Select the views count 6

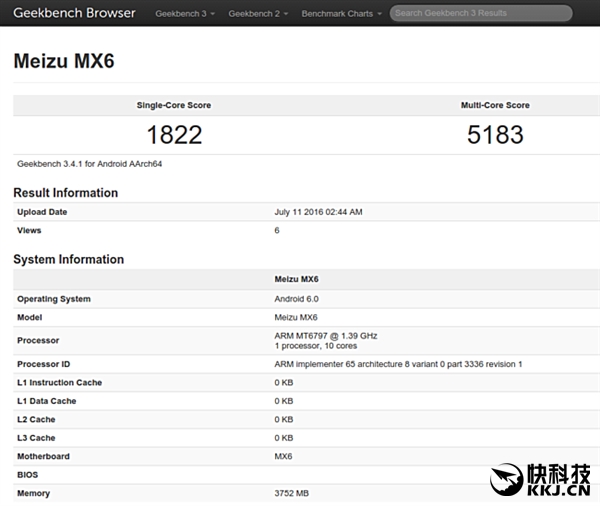[277, 230]
